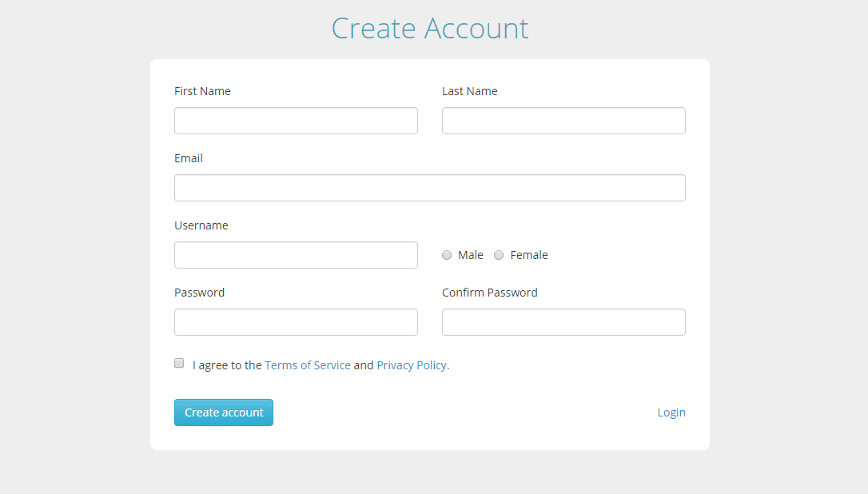The width and height of the screenshot is (868, 494).
Task: Click the Confirm Password label text
Action: [490, 293]
